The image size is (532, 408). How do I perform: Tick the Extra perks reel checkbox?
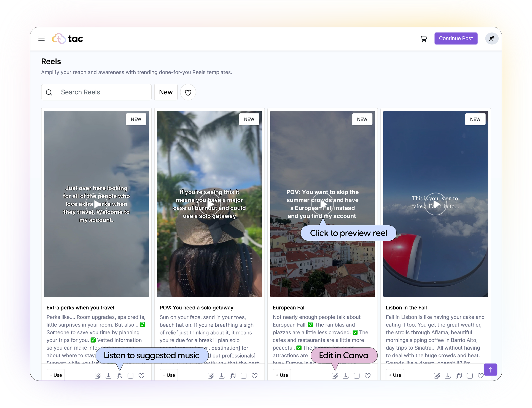tap(131, 376)
